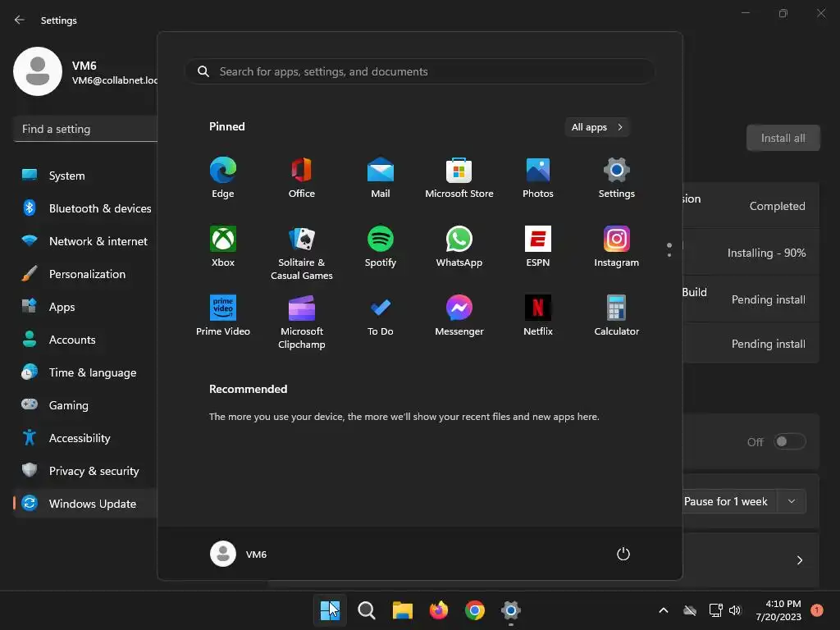Screen dimensions: 840x630
Task: Open the volume control in system tray
Action: point(735,610)
